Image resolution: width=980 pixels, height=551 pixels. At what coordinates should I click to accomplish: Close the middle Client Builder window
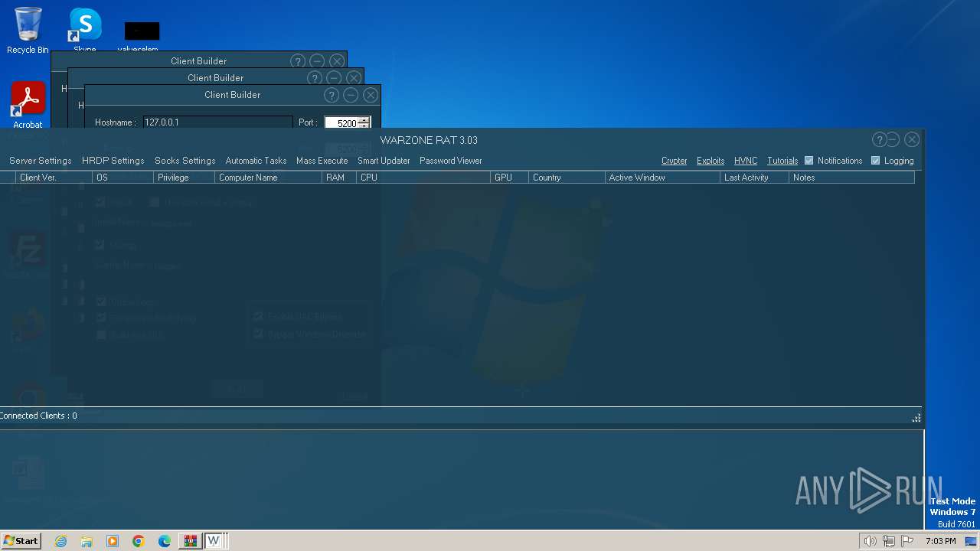tap(353, 78)
